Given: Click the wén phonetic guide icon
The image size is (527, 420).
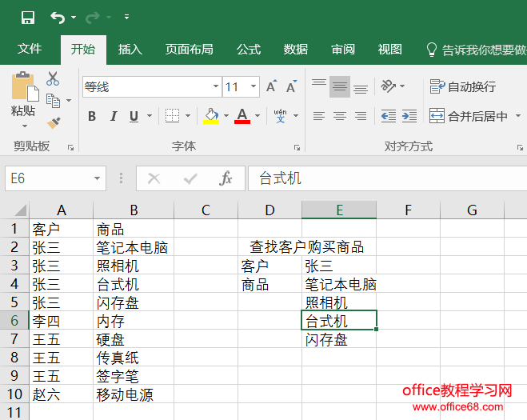Looking at the screenshot, I should (x=281, y=116).
